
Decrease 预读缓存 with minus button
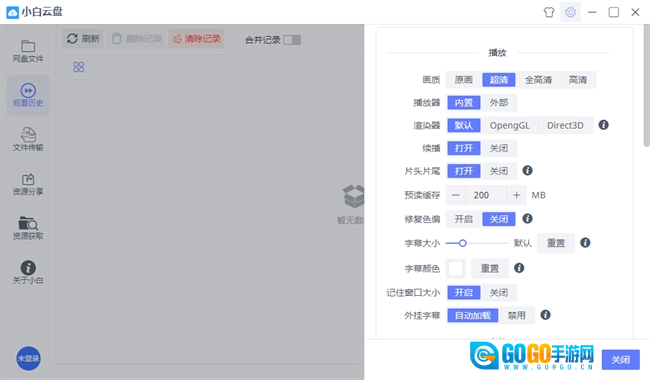click(x=456, y=195)
